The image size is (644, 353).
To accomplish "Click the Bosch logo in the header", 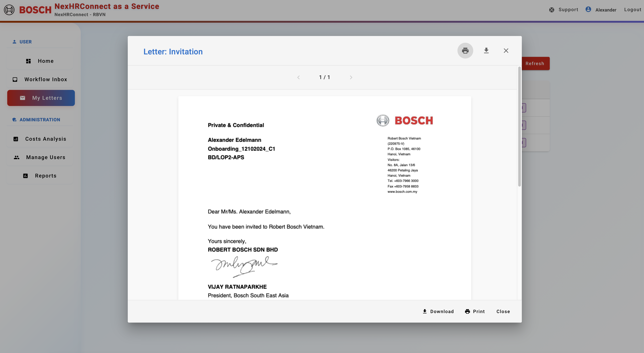I will 27,10.
